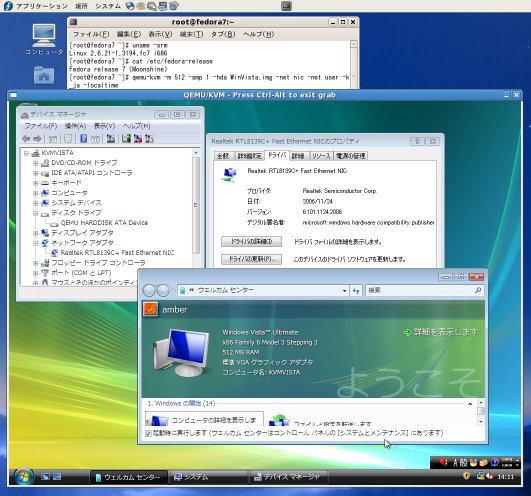Click back button in Welcome Center window
The width and height of the screenshot is (531, 496).
coord(149,290)
